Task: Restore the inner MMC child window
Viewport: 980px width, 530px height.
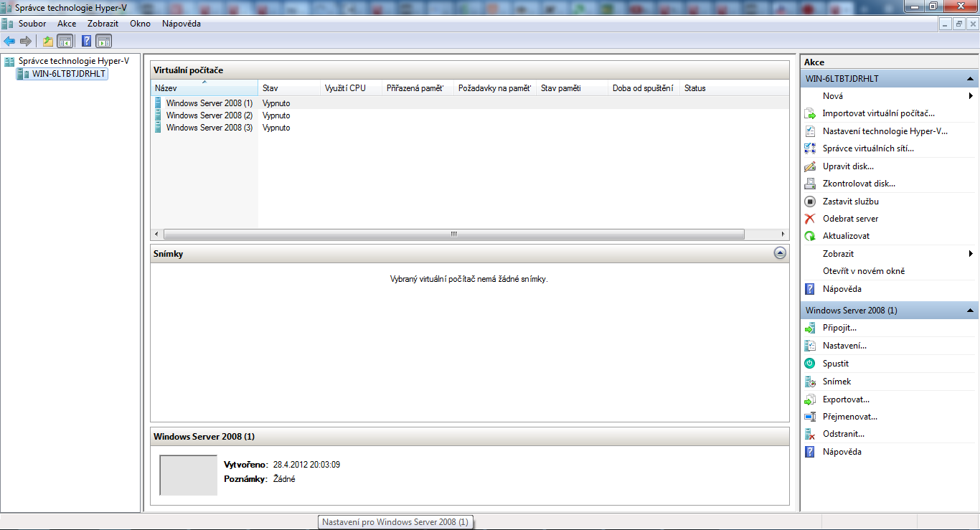Action: pyautogui.click(x=958, y=24)
